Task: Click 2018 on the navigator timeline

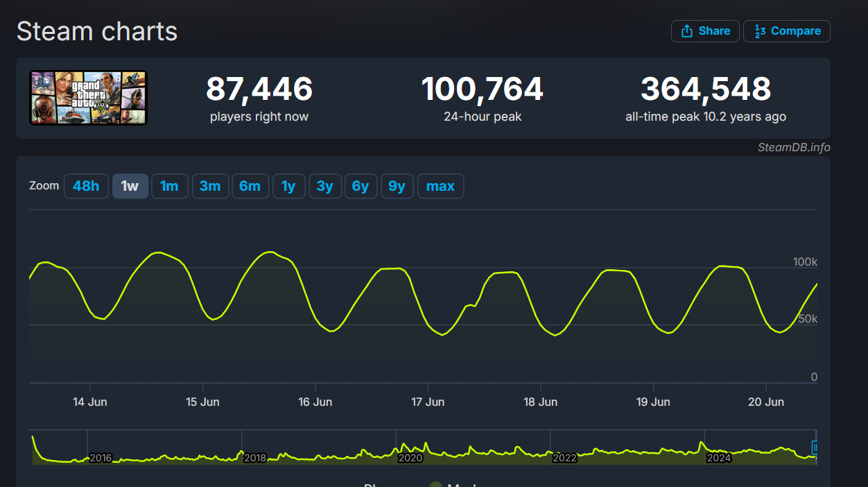Action: point(255,458)
